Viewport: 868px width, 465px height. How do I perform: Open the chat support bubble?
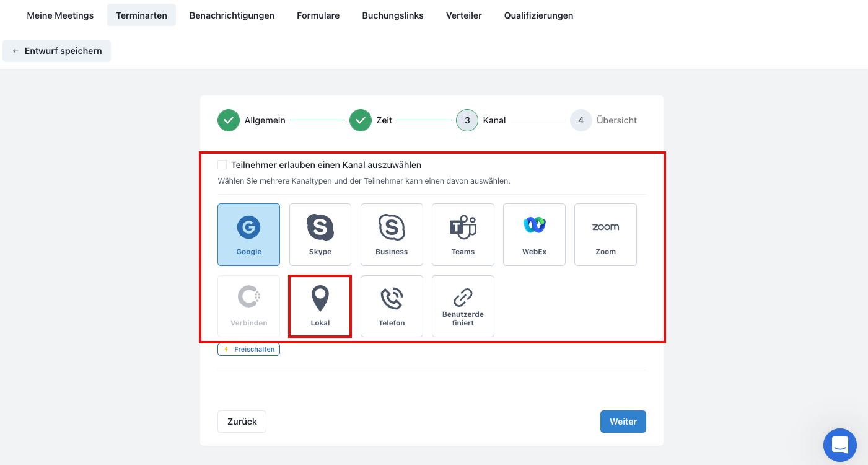[840, 445]
